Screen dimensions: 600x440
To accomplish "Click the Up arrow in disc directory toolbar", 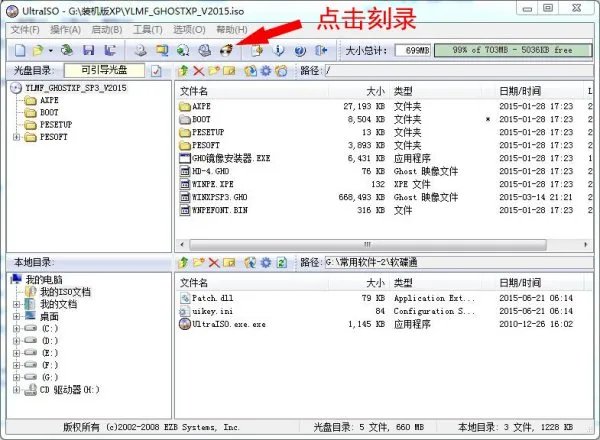I will [183, 71].
